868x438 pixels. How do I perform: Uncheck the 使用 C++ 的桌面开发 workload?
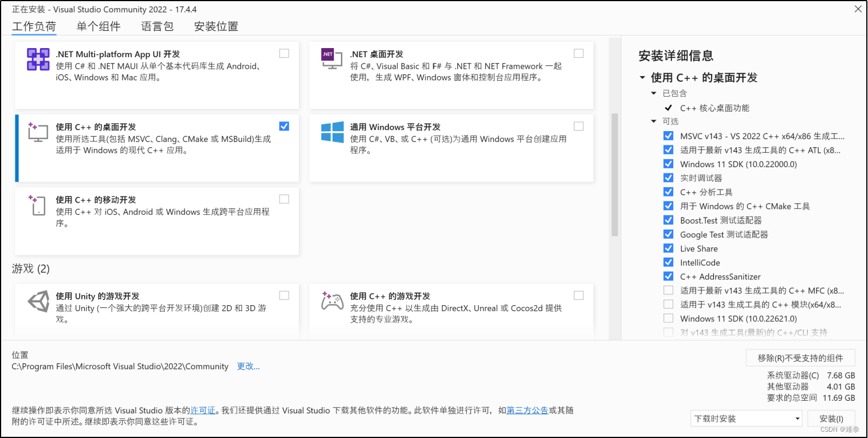[284, 126]
